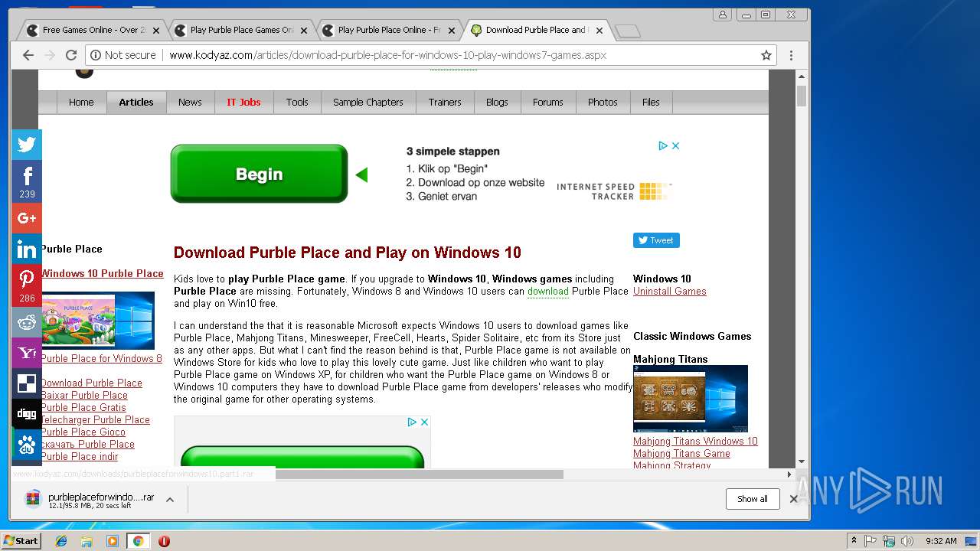
Task: Close the lower green ad with X
Action: [424, 422]
